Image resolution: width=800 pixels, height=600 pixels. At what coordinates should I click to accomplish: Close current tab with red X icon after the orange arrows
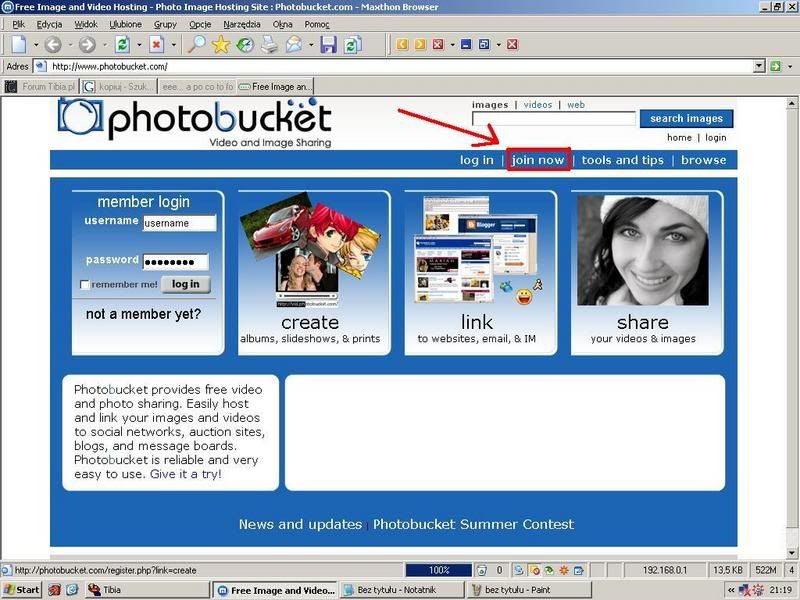click(438, 44)
